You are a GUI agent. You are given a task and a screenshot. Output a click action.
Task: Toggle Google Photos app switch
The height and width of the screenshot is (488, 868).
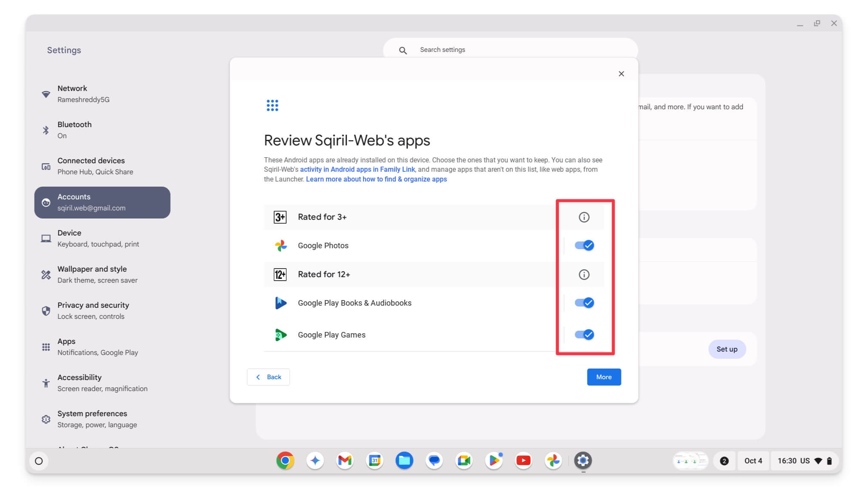tap(584, 245)
